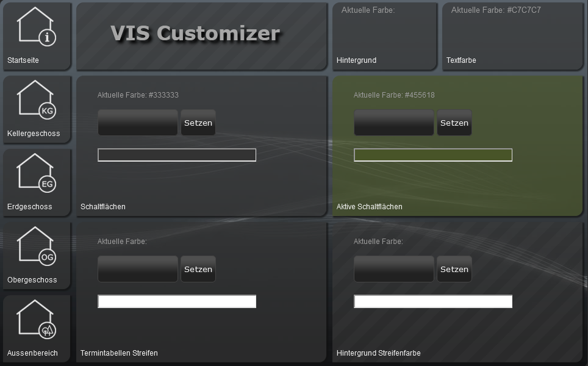Apply Setzen for Termintabellen Streifen
This screenshot has height=366, width=588.
(x=198, y=269)
